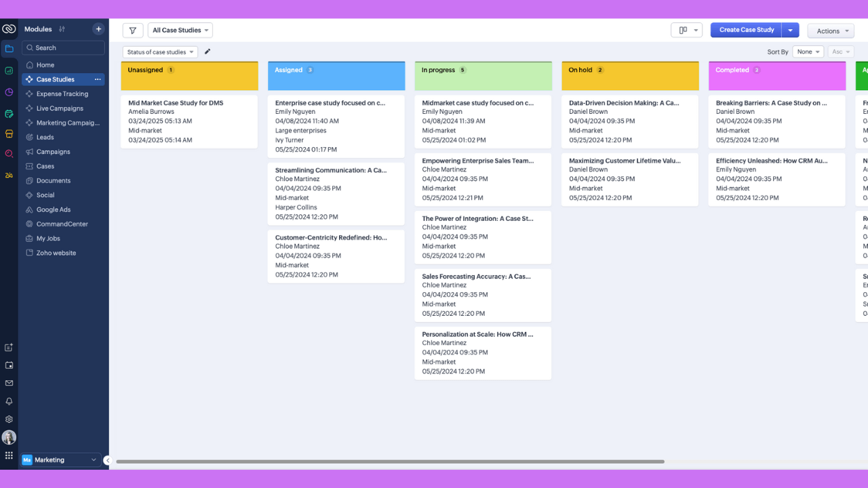Open the teal calendar-edit icon in left rail

pos(9,113)
